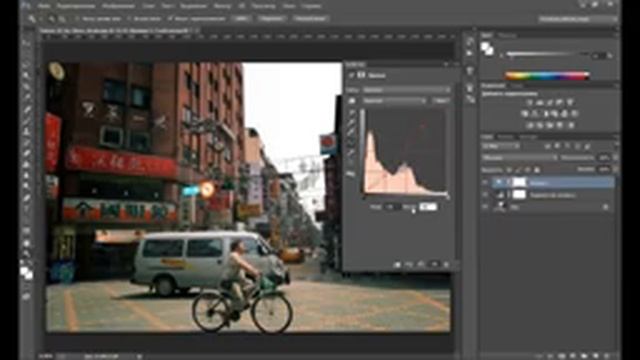
Task: Add a Black & White adjustment
Action: pos(545,113)
